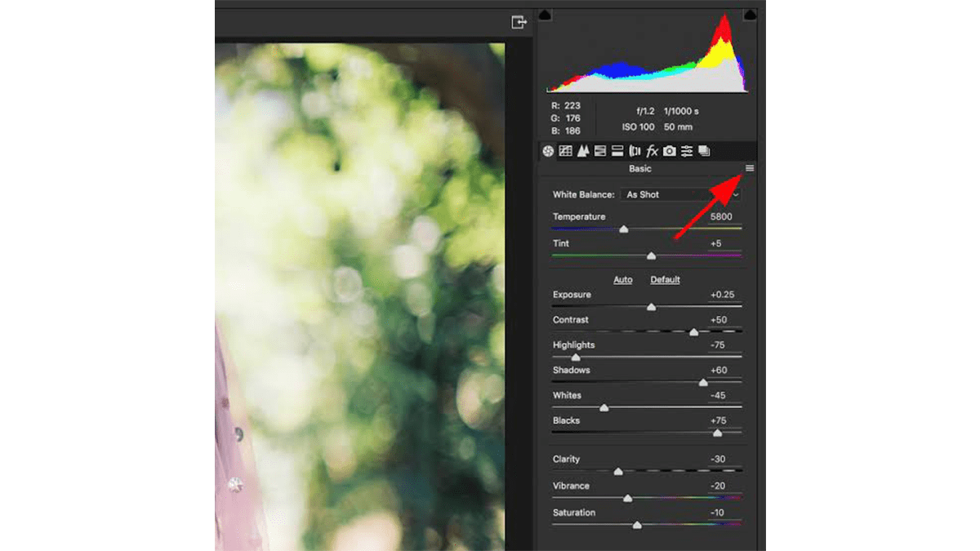Click the 50 mm focal length text
The height and width of the screenshot is (551, 980).
point(678,127)
